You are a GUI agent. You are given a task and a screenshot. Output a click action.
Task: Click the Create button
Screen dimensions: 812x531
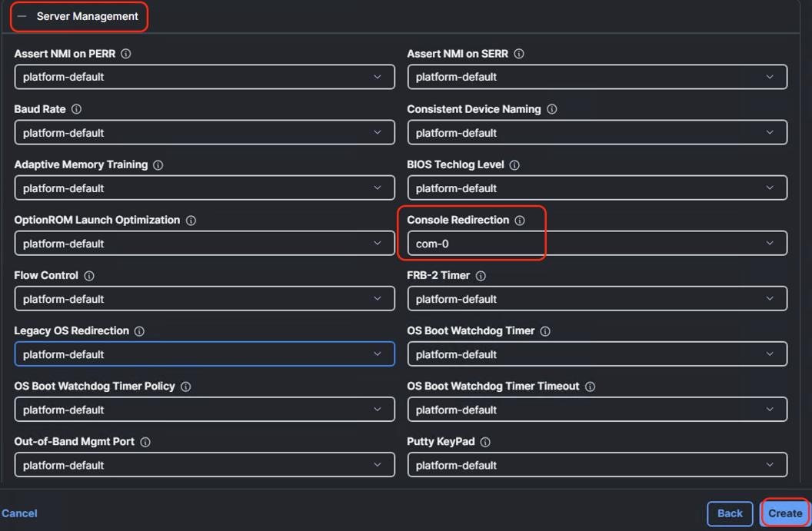[x=784, y=513]
